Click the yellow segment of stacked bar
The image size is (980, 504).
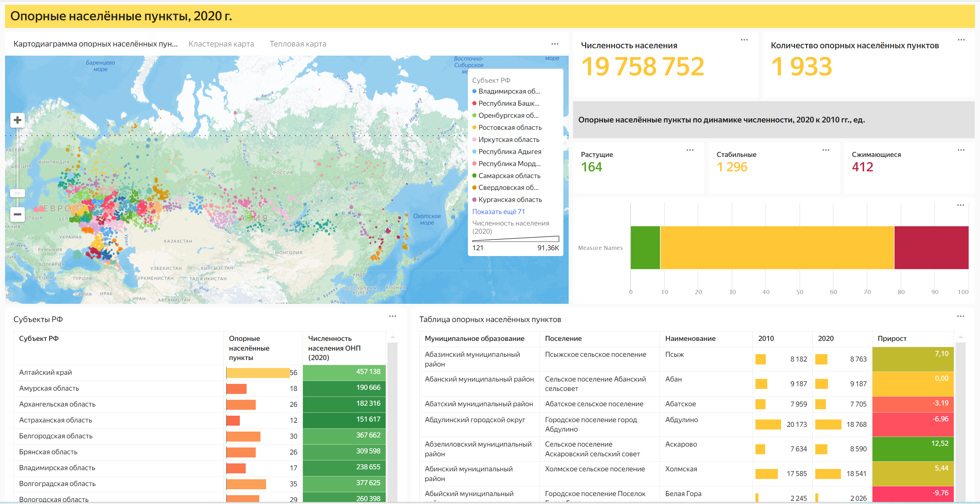click(x=777, y=248)
